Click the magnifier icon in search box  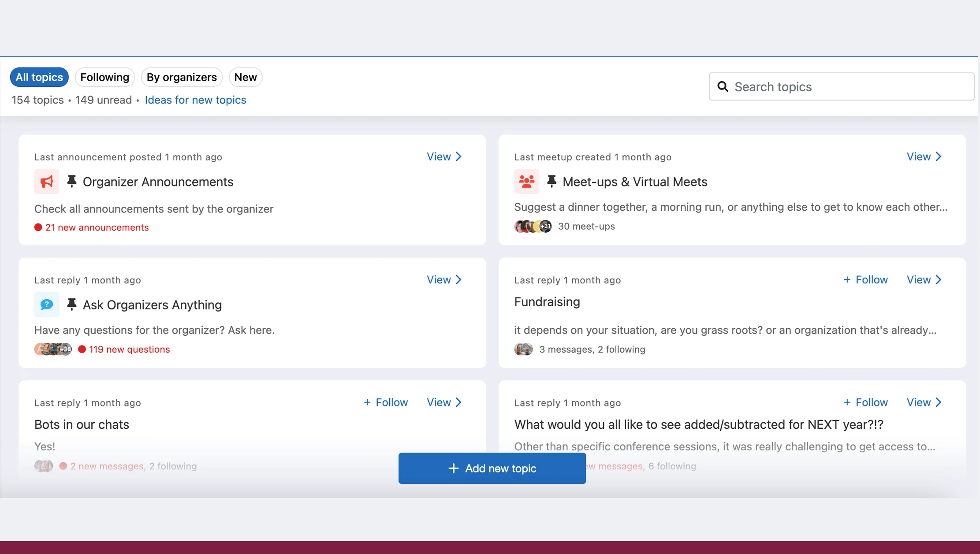tap(723, 87)
